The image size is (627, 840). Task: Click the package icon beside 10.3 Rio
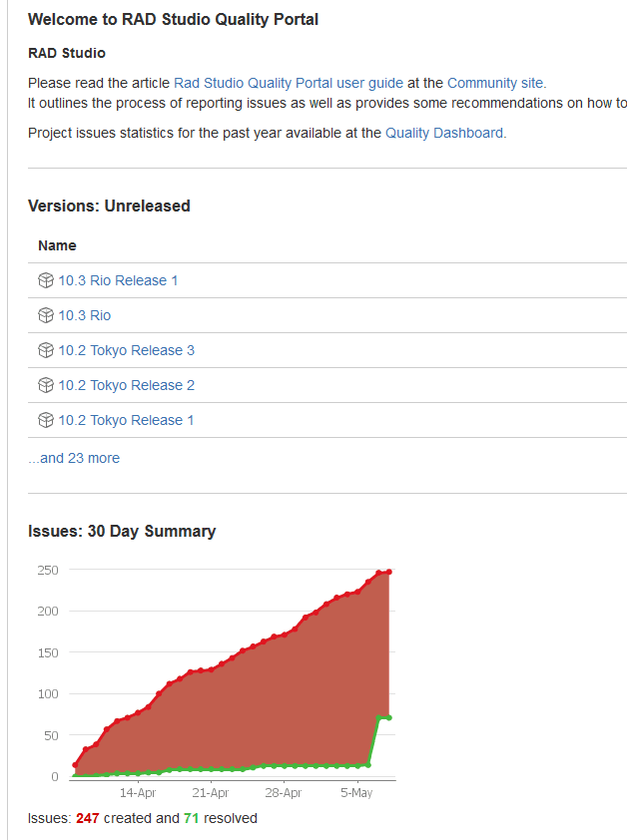(x=46, y=315)
